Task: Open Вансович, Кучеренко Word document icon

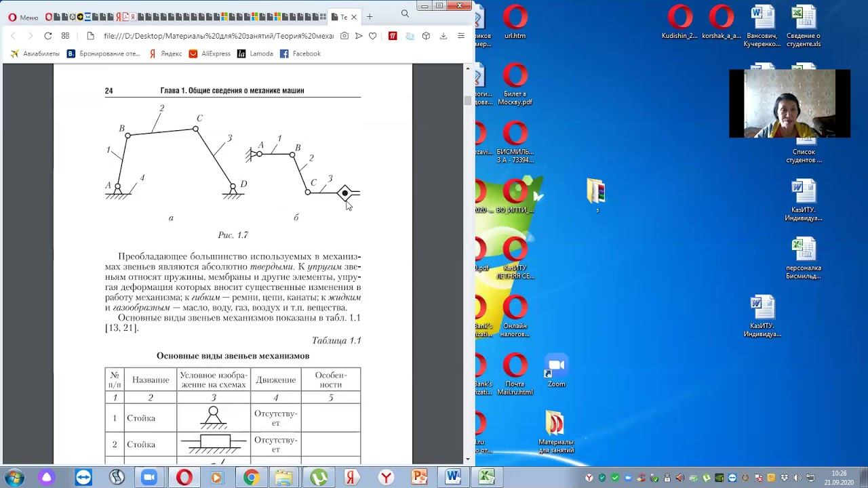Action: (x=762, y=26)
